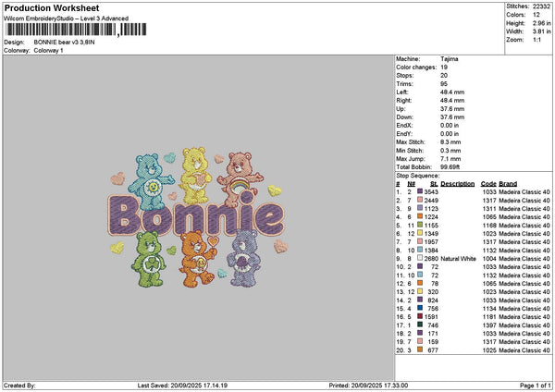
Task: Click the Max Jump value '7.1 mm'
Action: tap(450, 159)
